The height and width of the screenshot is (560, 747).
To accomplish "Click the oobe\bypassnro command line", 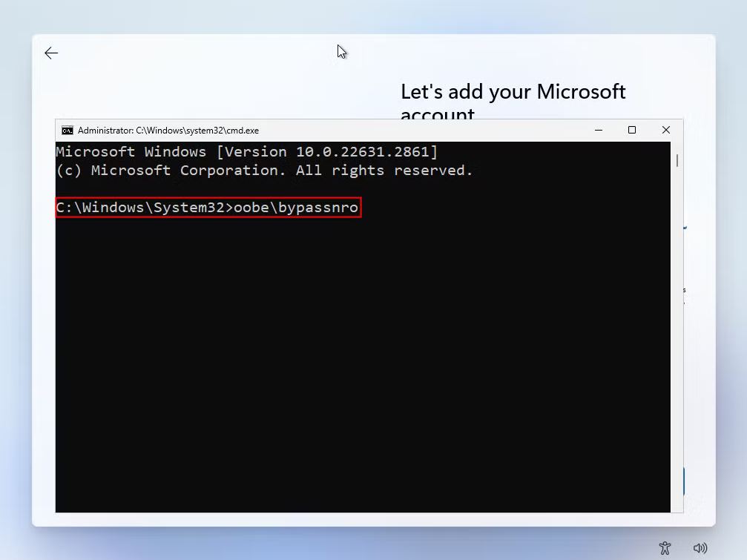I will click(207, 208).
